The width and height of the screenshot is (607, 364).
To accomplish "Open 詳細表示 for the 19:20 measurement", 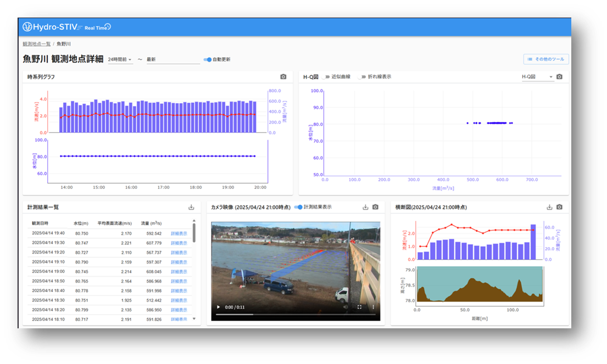I will [x=179, y=253].
